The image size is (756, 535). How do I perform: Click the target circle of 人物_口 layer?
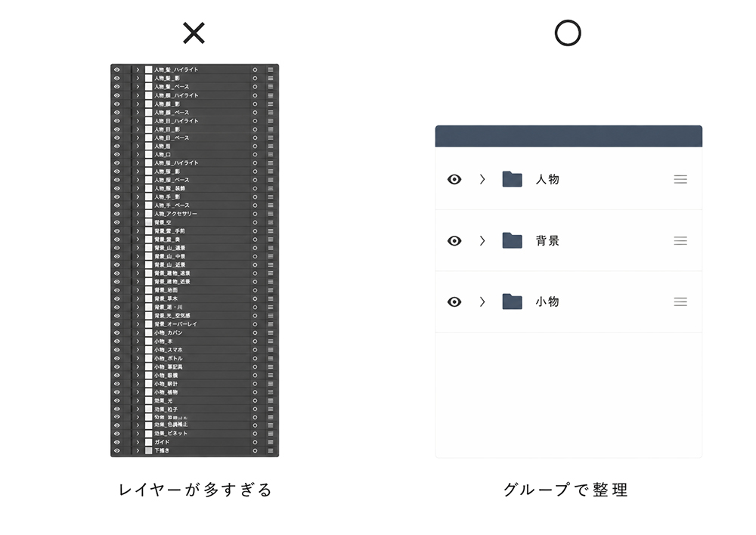[x=255, y=155]
